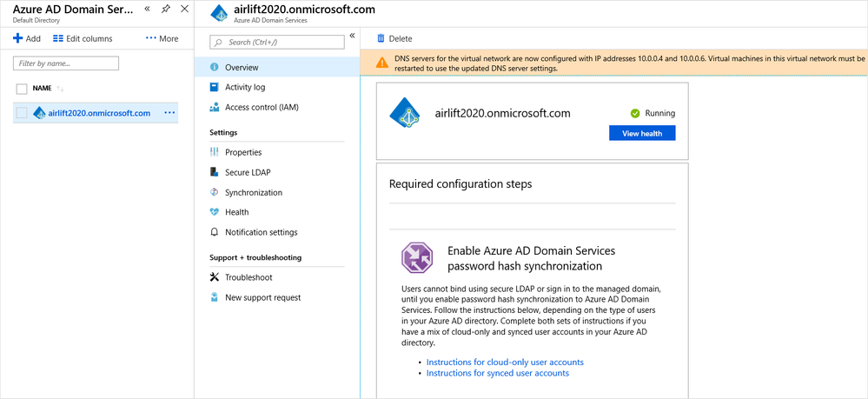The image size is (868, 399).
Task: Check the airlift2020.onmicrosoft.com row checkbox
Action: [x=22, y=113]
